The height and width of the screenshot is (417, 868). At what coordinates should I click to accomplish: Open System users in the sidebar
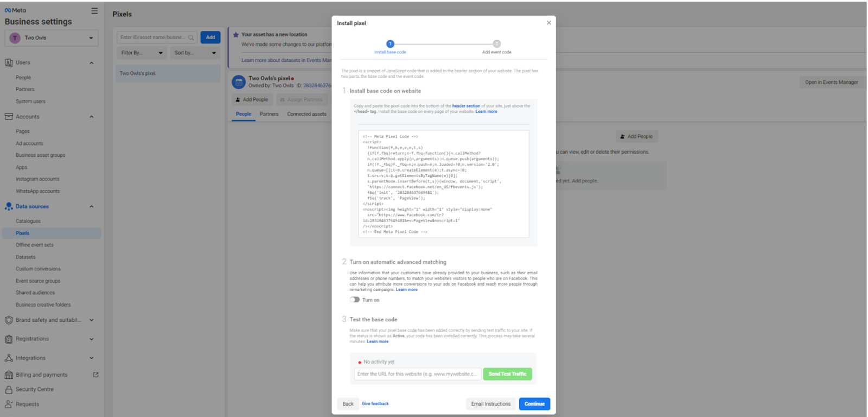tap(30, 102)
